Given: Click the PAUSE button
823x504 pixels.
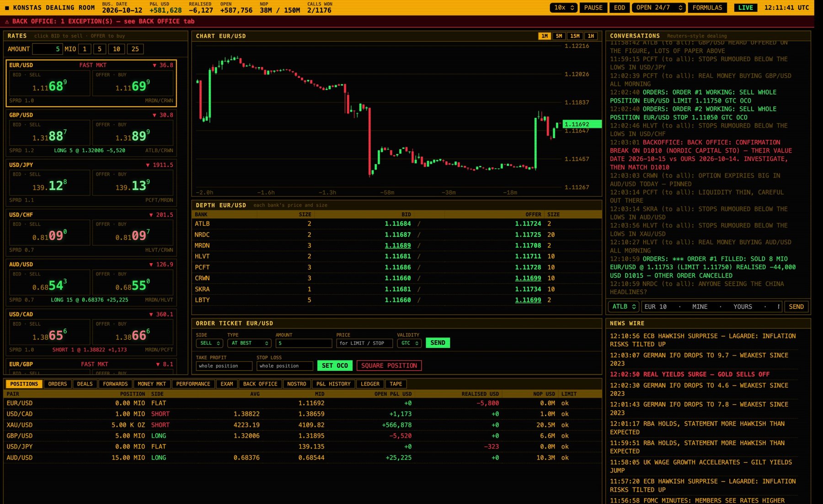Looking at the screenshot, I should [593, 8].
